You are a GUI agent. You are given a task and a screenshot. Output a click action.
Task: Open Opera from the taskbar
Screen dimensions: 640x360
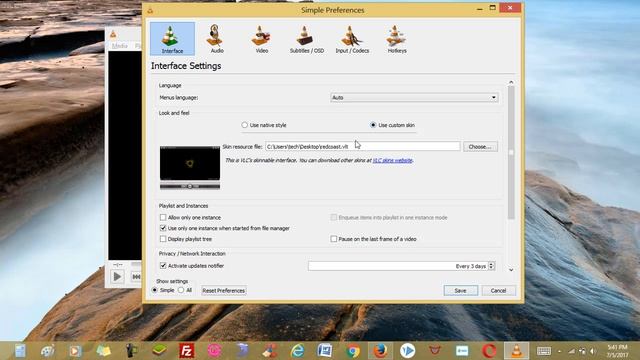point(489,351)
